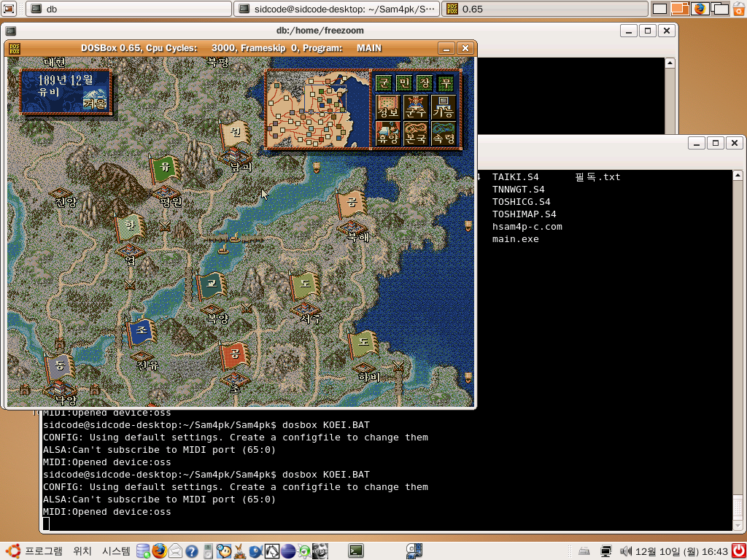Select the 교 flag above 복양
The height and width of the screenshot is (560, 747).
coord(210,285)
